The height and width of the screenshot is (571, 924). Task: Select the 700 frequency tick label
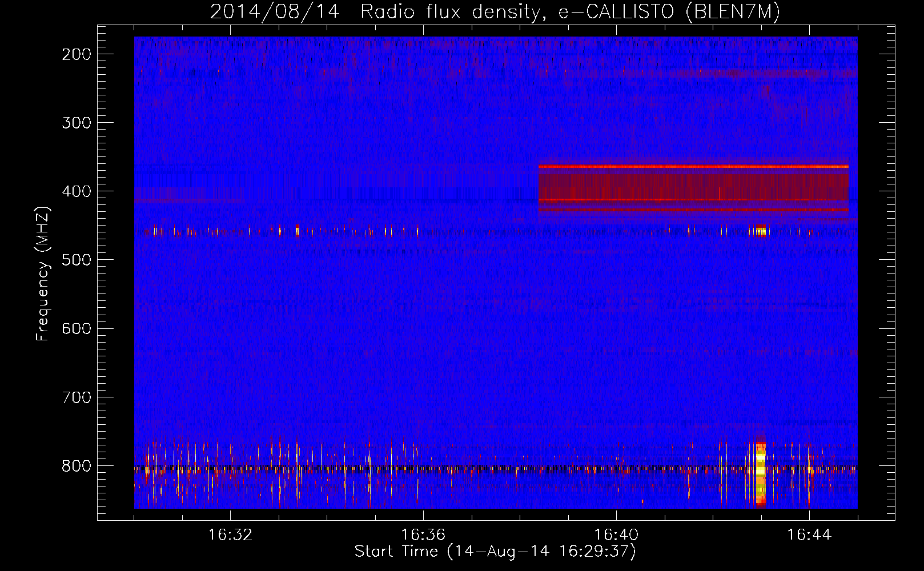(77, 397)
